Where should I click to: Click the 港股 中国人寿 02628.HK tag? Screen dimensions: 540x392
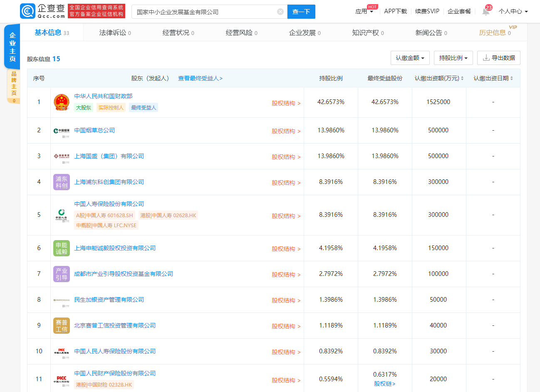click(168, 215)
